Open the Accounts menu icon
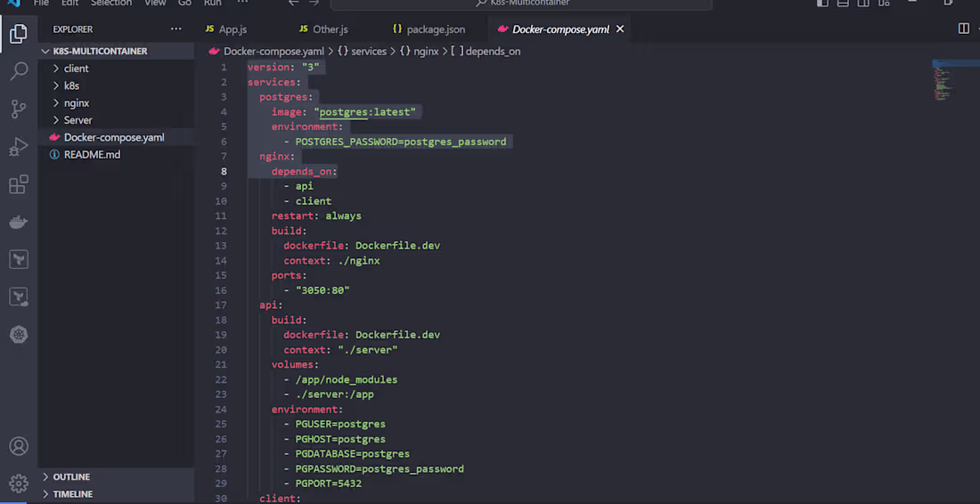The image size is (980, 504). 19,446
